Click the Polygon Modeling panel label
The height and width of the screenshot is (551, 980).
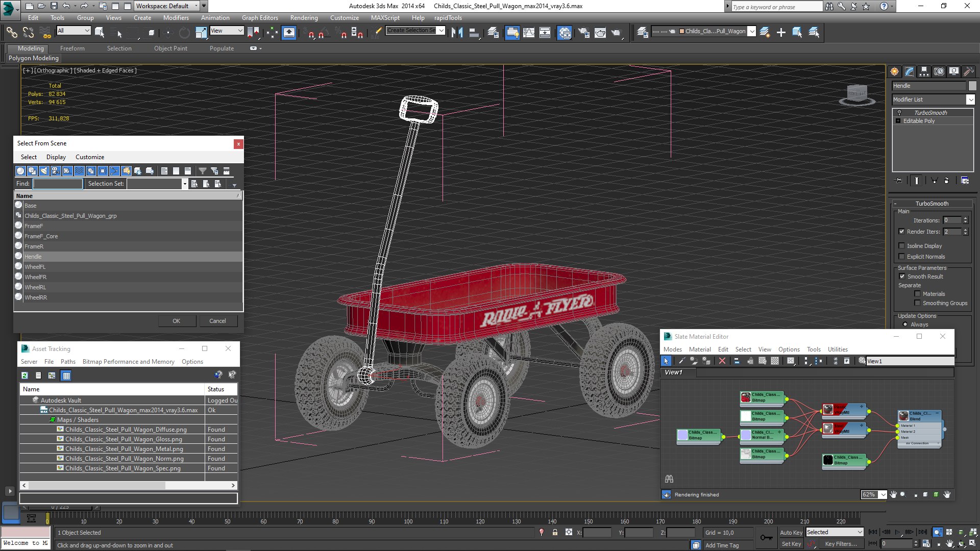pos(33,58)
